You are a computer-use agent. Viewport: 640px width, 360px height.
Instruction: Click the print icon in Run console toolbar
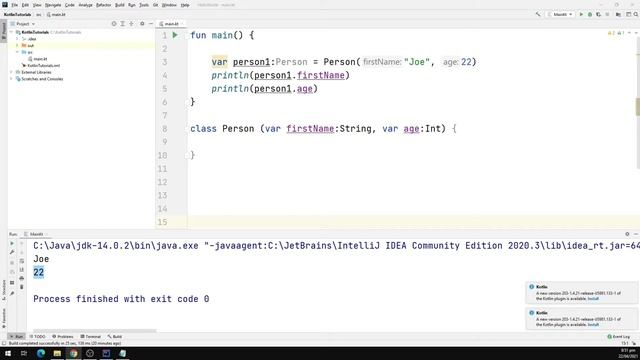22,278
